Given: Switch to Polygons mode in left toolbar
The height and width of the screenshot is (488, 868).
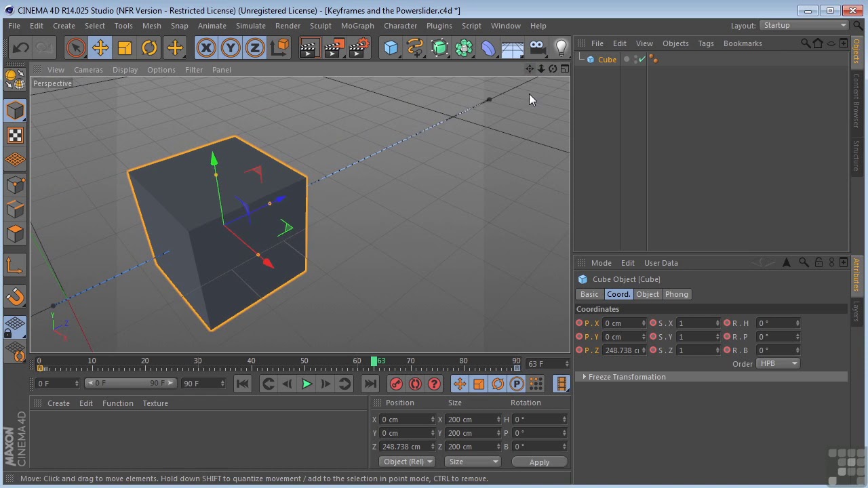Looking at the screenshot, I should [x=15, y=234].
